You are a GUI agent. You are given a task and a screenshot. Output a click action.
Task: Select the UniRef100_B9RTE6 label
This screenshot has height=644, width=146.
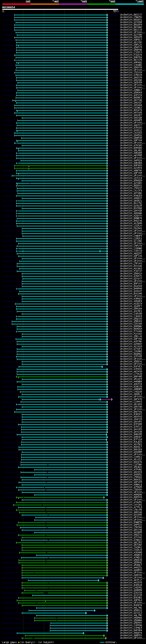[x=131, y=58]
